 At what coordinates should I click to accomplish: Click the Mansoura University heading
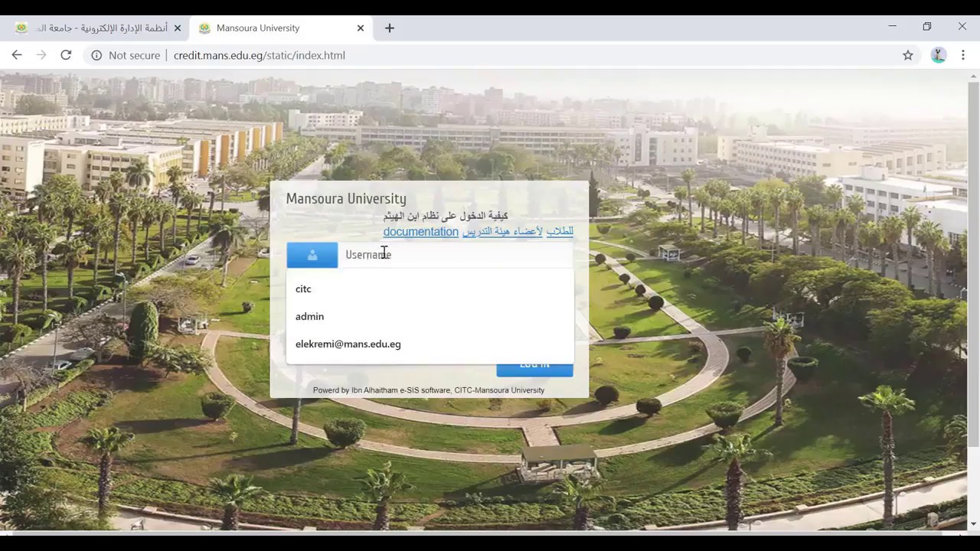point(346,199)
